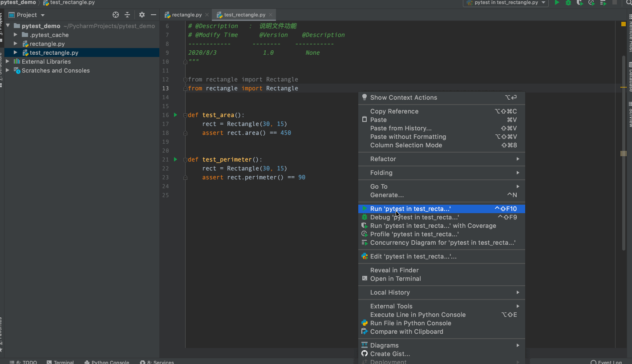Expand the test_rectangle.py node arrow
The height and width of the screenshot is (364, 632).
16,53
